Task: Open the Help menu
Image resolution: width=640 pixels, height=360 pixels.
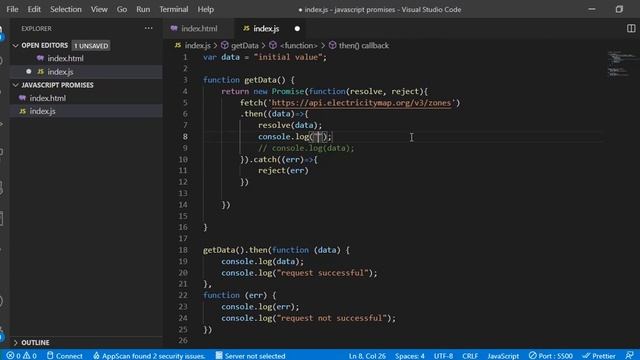Action: coord(205,9)
